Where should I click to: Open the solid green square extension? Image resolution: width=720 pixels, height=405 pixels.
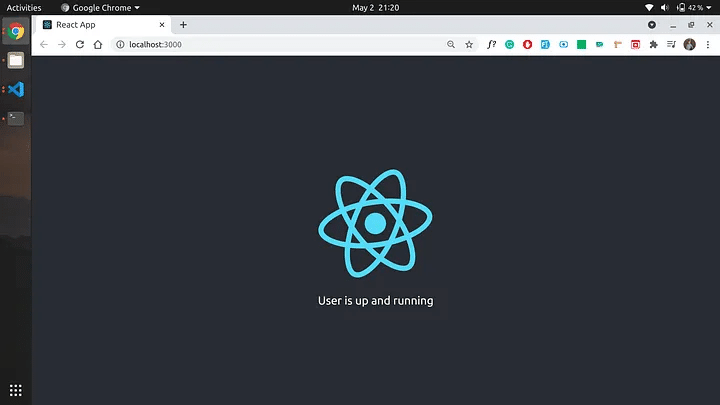pos(581,45)
